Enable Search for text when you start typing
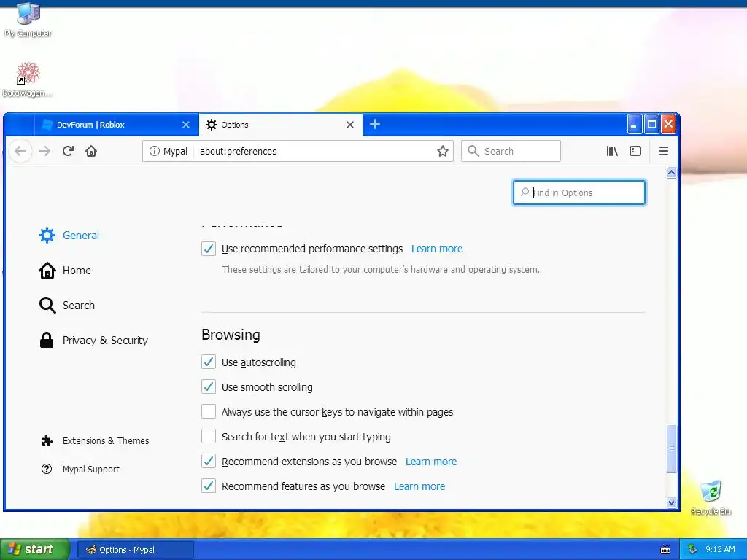Image resolution: width=747 pixels, height=560 pixels. 209,436
